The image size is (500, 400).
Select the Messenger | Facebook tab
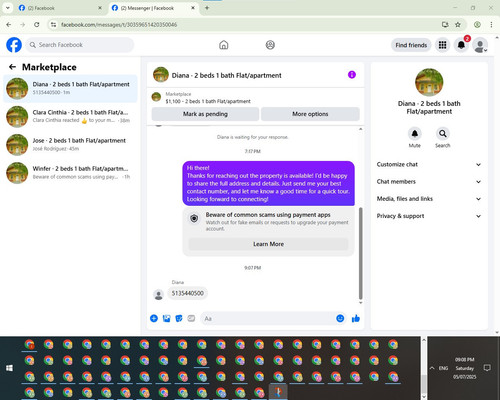(153, 8)
